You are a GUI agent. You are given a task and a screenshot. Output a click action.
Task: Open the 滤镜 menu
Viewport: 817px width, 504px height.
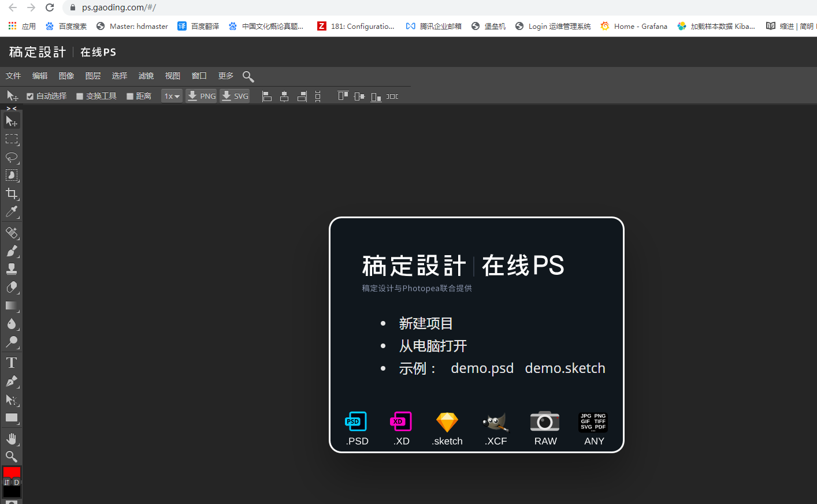click(x=146, y=76)
